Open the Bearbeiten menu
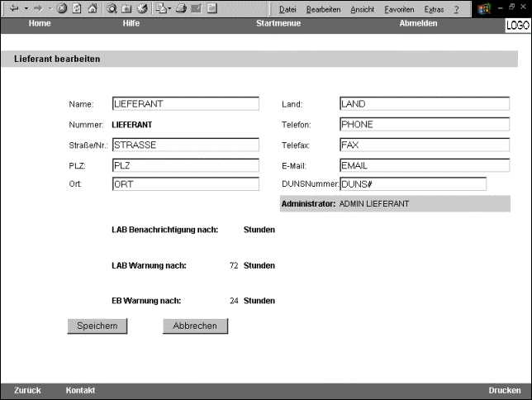532x400 pixels. click(323, 10)
